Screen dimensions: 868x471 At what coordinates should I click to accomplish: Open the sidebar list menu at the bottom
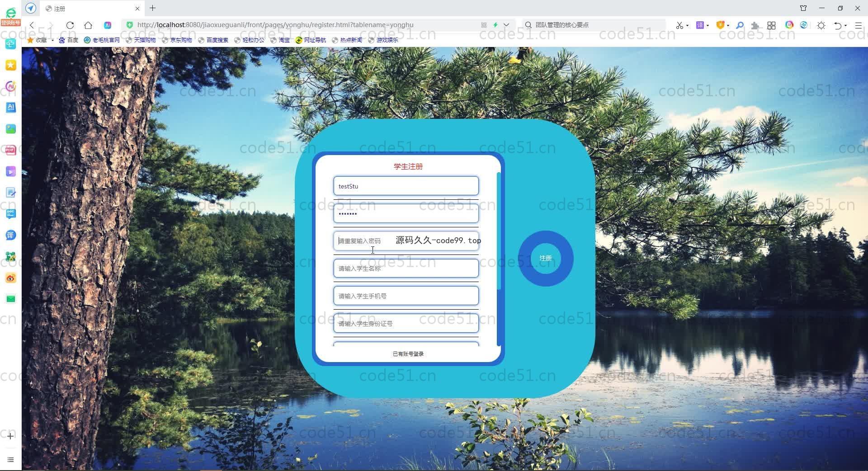coord(10,460)
